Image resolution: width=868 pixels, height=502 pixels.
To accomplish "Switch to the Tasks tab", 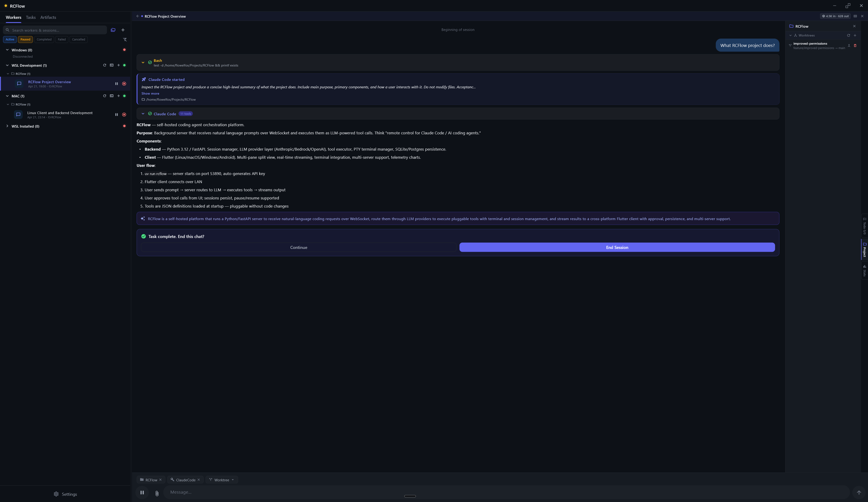I will (31, 17).
